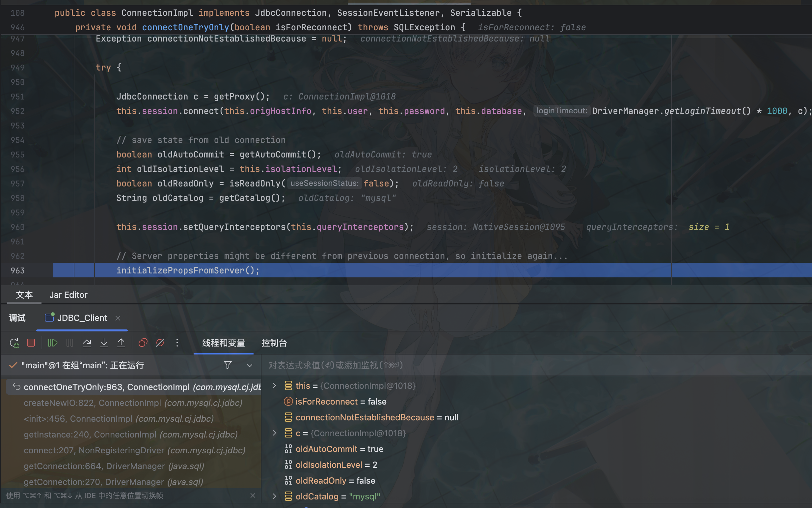Expand the oldCatalog variable node
Image resolution: width=812 pixels, height=508 pixels.
(274, 496)
